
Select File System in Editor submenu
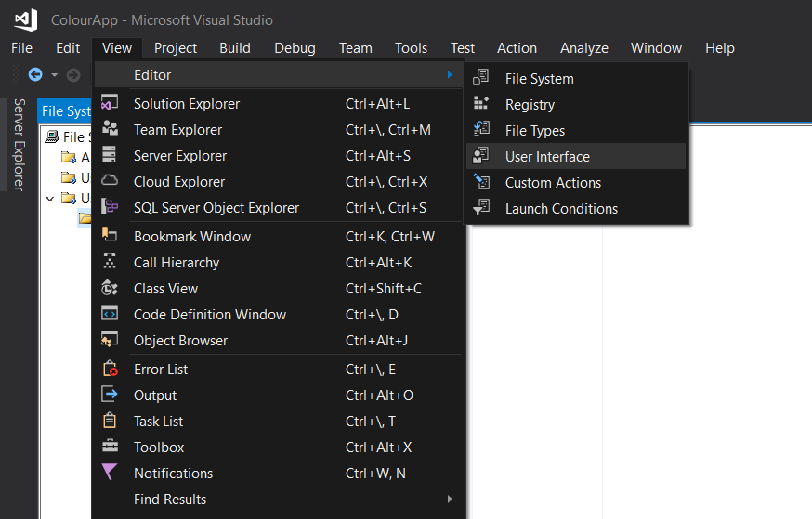point(576,79)
